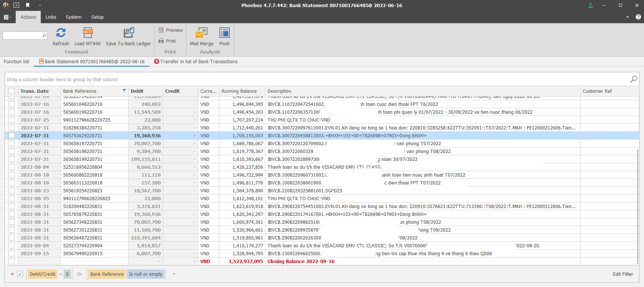Click the Bank Reference filter field token
The width and height of the screenshot is (644, 287).
click(x=107, y=274)
